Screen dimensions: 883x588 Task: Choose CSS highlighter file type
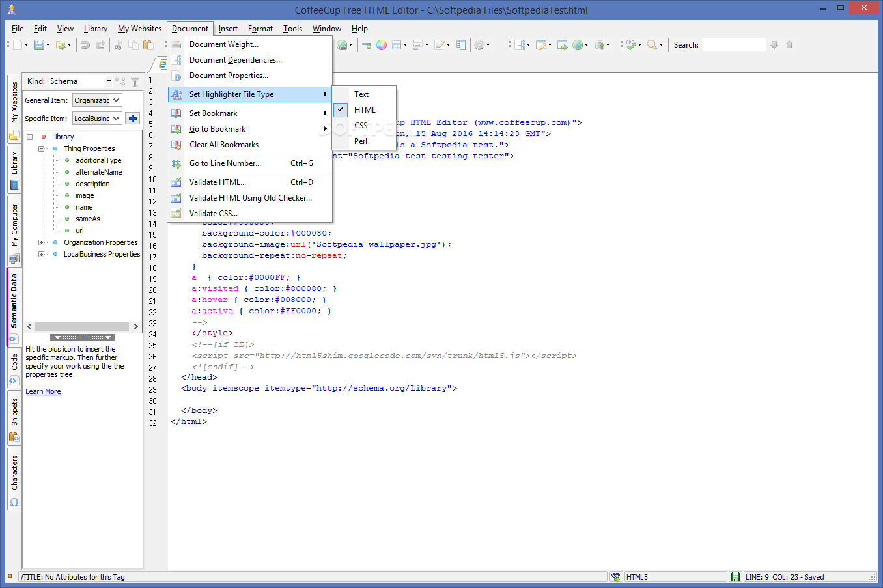[x=364, y=126]
